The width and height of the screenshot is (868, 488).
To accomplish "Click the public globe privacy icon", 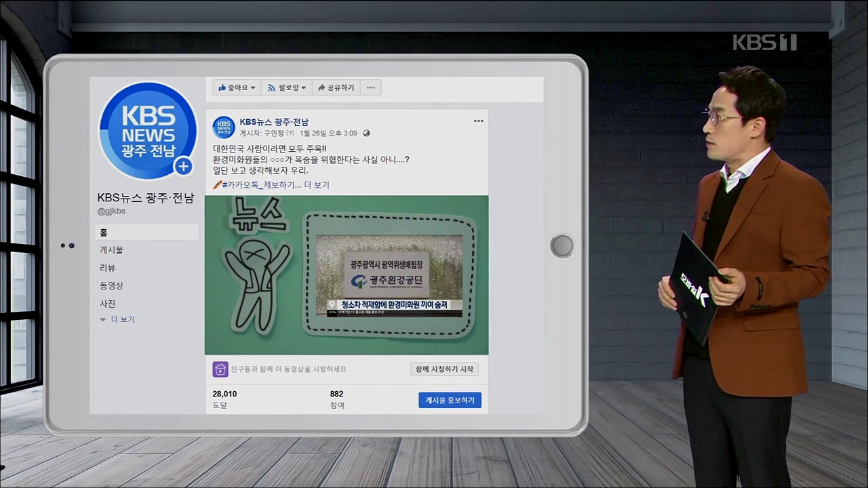I will tap(367, 134).
